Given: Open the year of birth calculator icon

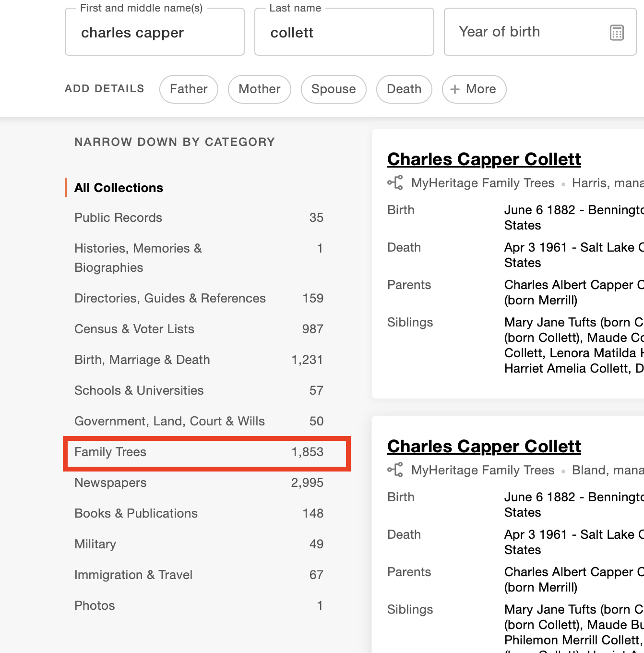Looking at the screenshot, I should click(617, 33).
